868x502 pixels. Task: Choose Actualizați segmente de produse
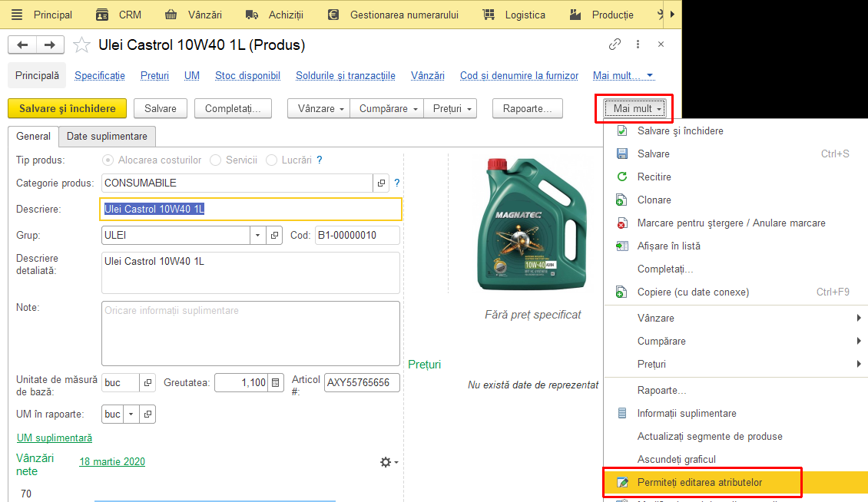point(736,436)
